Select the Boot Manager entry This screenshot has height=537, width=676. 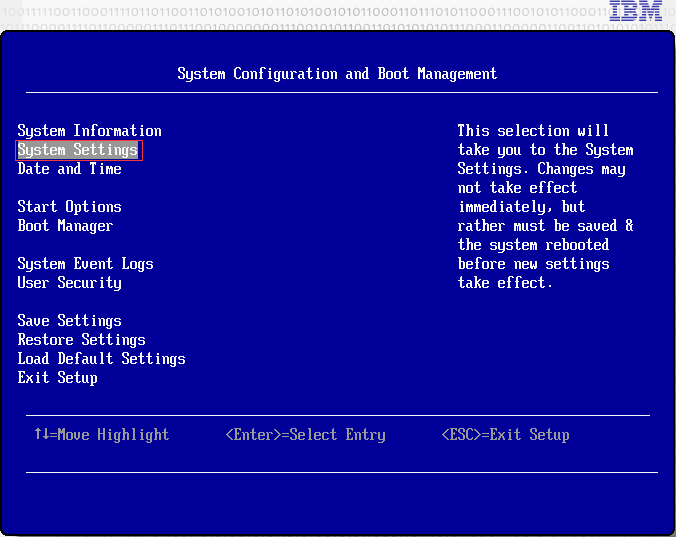[65, 226]
